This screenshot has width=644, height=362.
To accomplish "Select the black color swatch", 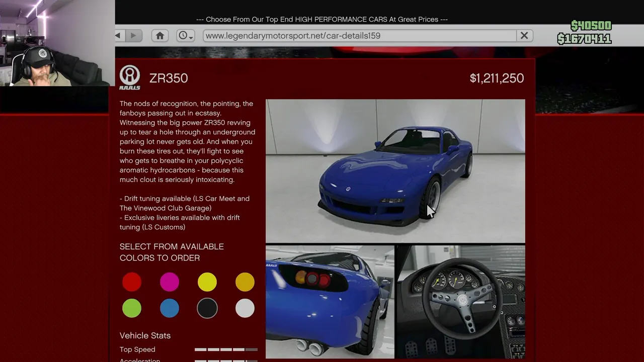I will click(207, 308).
